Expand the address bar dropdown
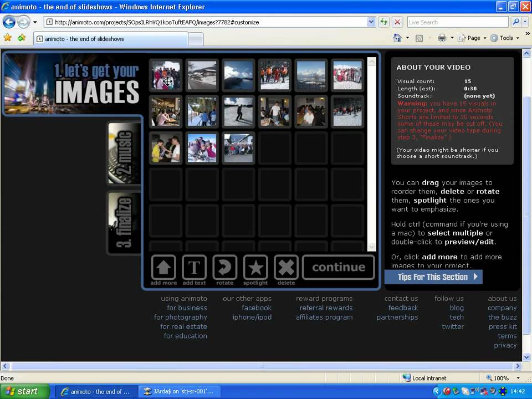The image size is (532, 399). coord(371,22)
